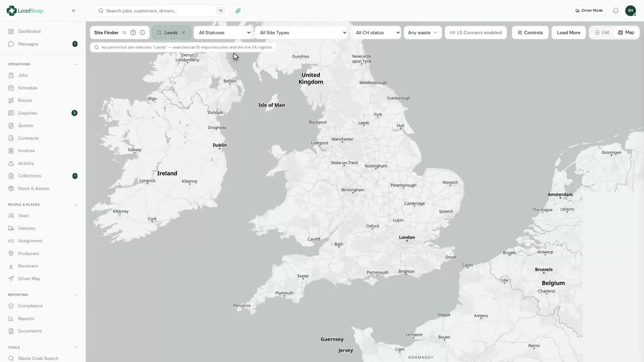
Task: Collapse the sidebar with double-chevron icon
Action: [x=73, y=11]
